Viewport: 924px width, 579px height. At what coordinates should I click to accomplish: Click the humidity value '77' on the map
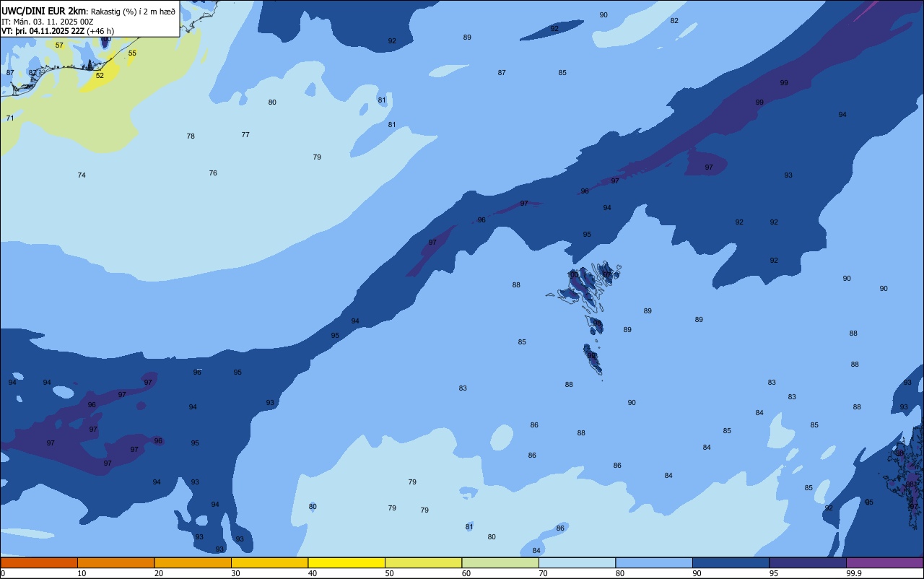point(245,135)
